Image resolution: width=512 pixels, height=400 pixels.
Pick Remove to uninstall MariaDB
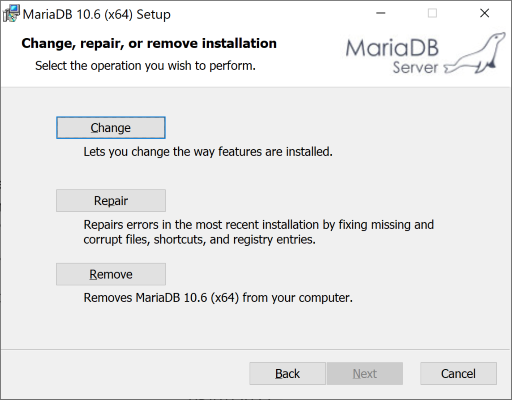[x=111, y=274]
